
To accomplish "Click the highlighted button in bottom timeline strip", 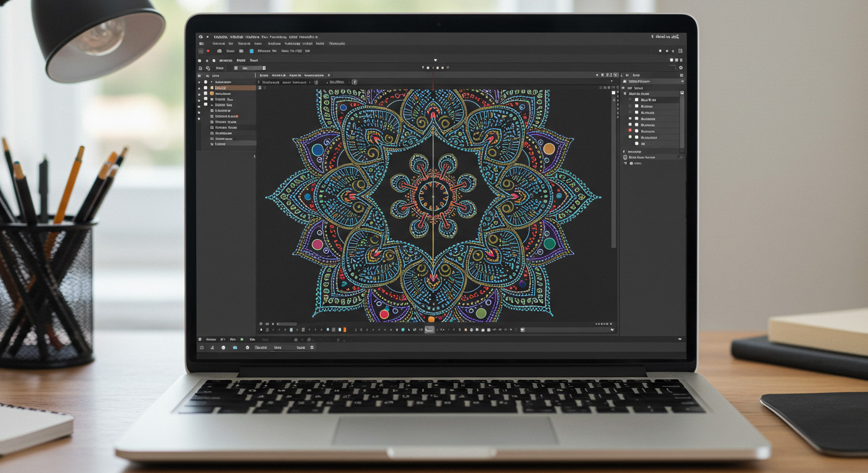I will point(430,329).
